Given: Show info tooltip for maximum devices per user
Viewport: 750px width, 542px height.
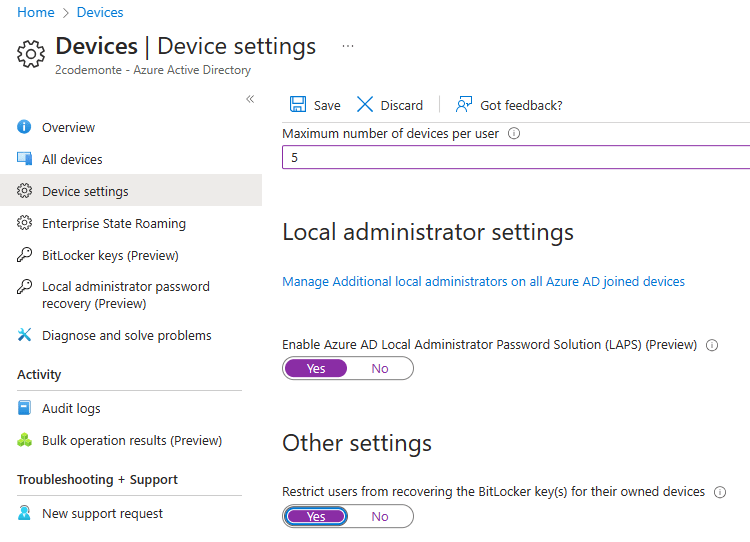Looking at the screenshot, I should (x=513, y=134).
